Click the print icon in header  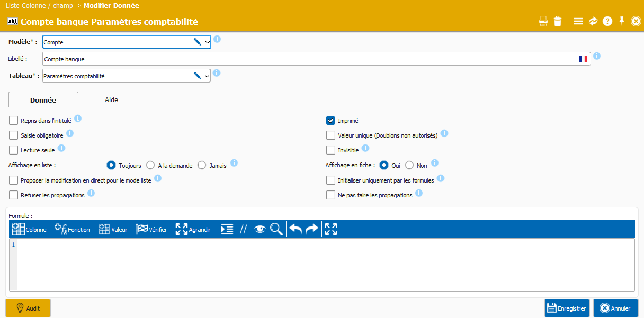[543, 21]
